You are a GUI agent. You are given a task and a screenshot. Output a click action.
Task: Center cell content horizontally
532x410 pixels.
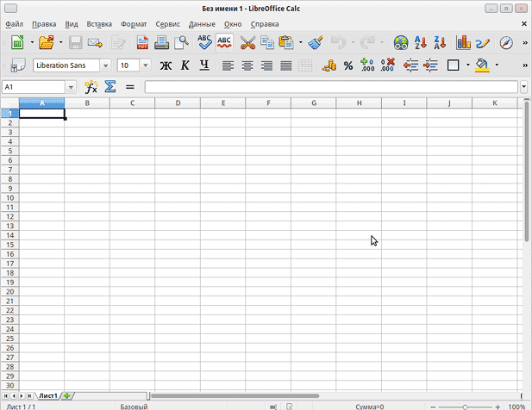coord(247,65)
